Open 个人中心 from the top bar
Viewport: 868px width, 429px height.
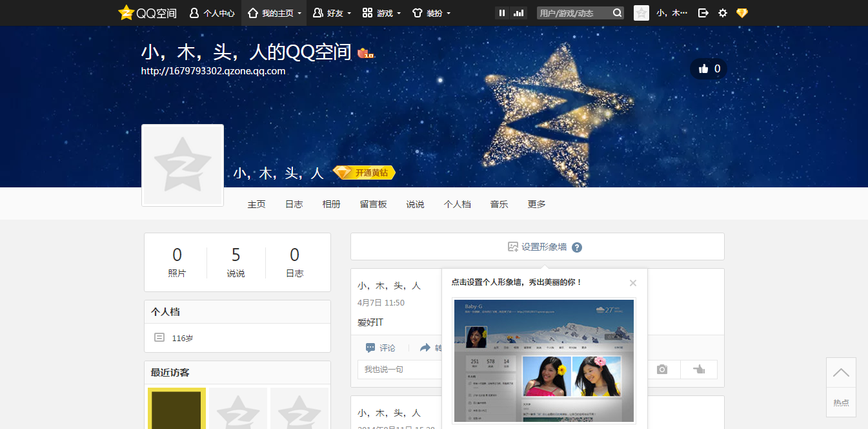coord(212,13)
